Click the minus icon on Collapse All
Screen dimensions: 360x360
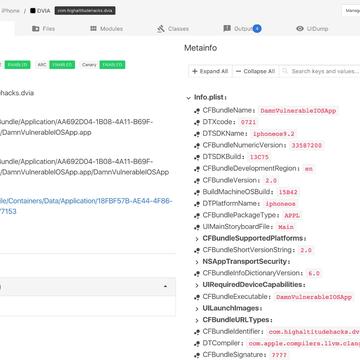point(238,71)
